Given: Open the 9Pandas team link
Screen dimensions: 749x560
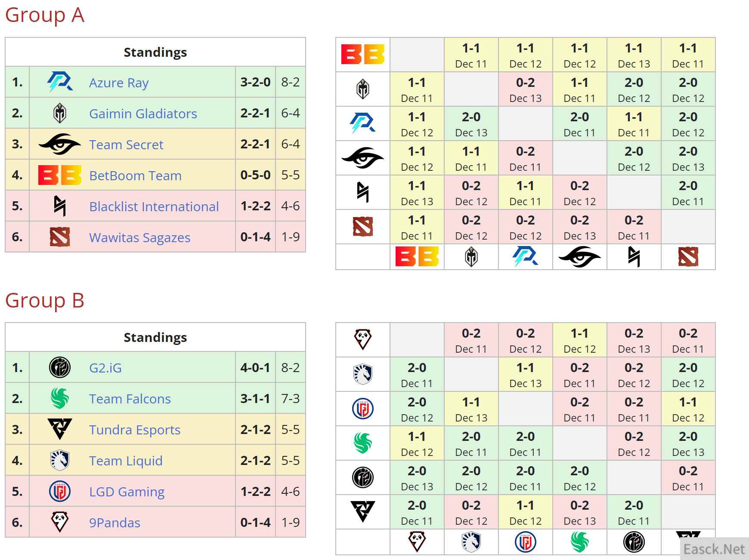Looking at the screenshot, I should click(115, 523).
